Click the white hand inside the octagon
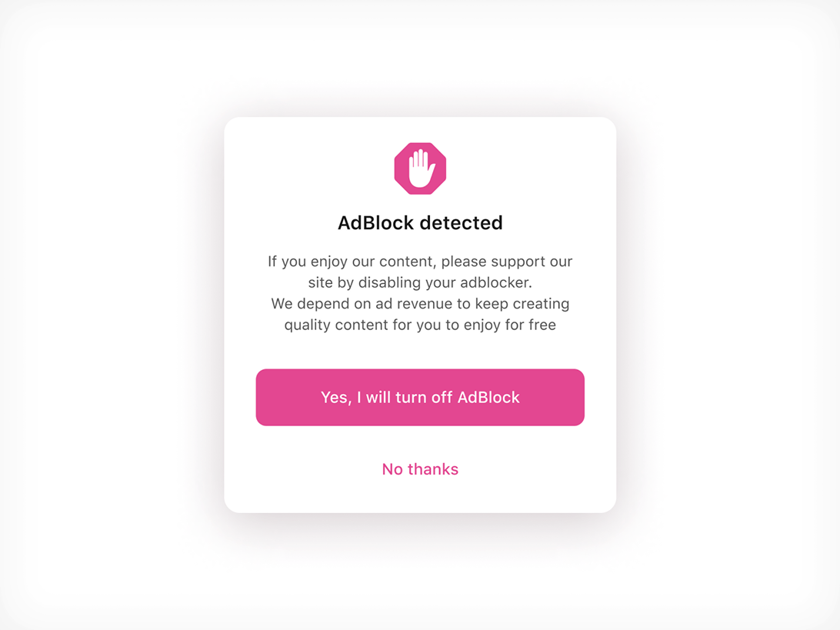Screen dimensions: 840x630 coord(421,169)
